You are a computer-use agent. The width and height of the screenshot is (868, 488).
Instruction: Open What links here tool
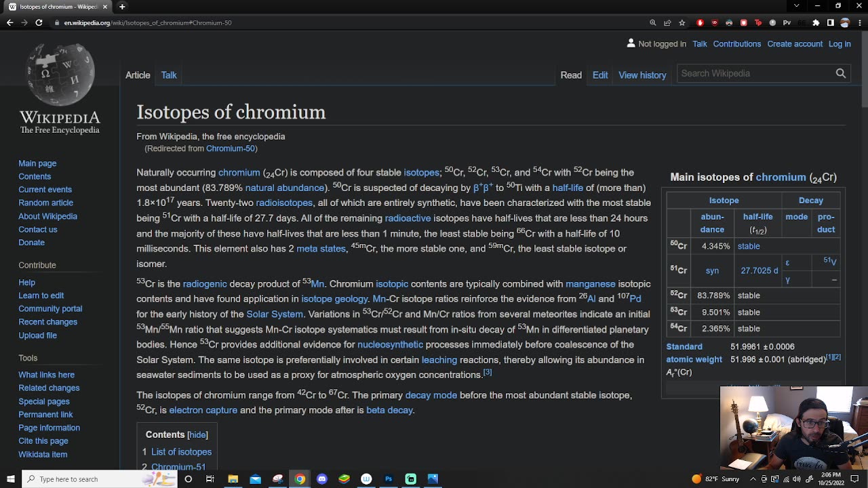[46, 375]
